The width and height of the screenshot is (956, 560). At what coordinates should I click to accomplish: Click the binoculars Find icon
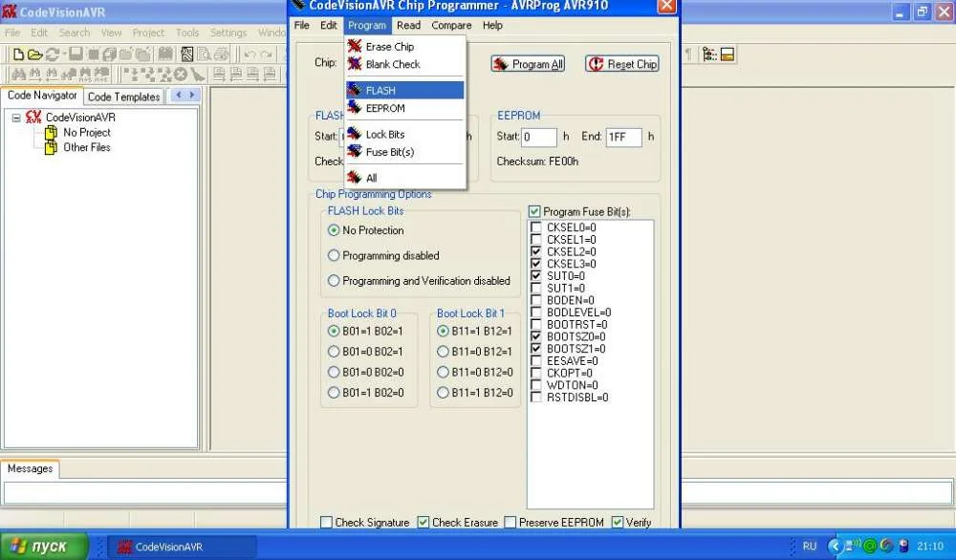coord(19,75)
